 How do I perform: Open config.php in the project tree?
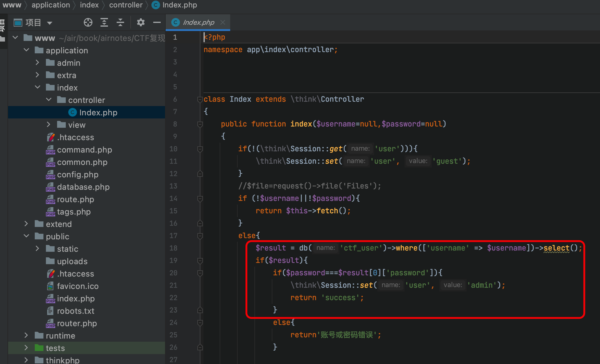click(78, 175)
